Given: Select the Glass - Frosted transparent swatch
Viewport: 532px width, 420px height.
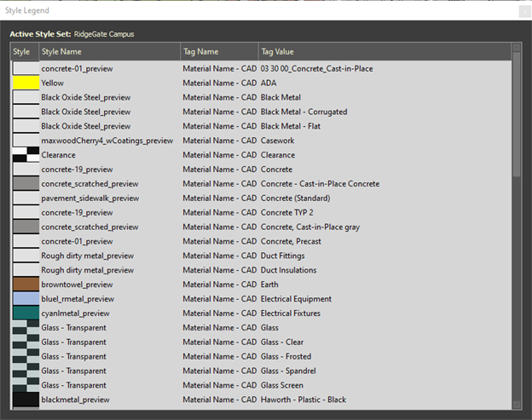Looking at the screenshot, I should [26, 356].
